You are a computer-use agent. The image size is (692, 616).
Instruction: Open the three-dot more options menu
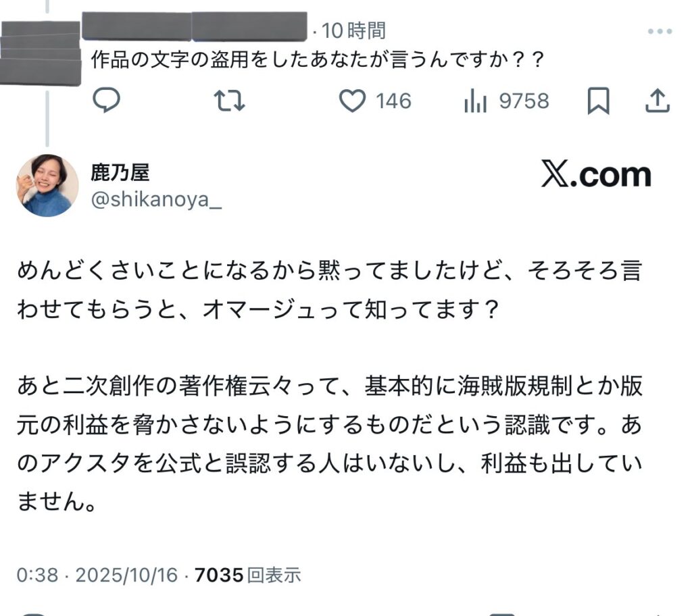[x=660, y=32]
